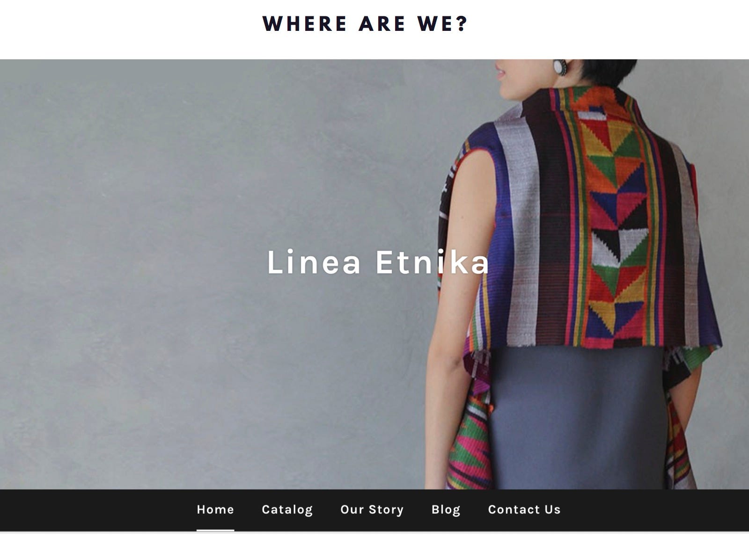Select the Contact Us link

click(524, 509)
